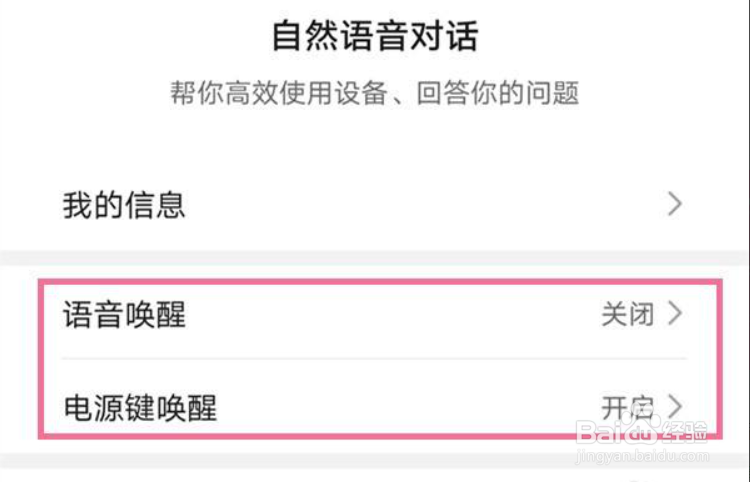Select the 电源键唤醒 label
750x482 pixels.
(x=140, y=407)
